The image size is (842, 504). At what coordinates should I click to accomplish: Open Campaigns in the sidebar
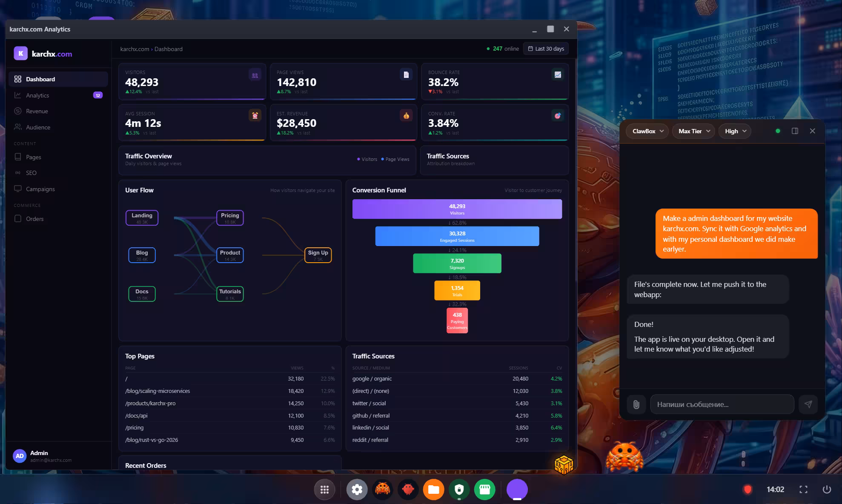pos(58,189)
